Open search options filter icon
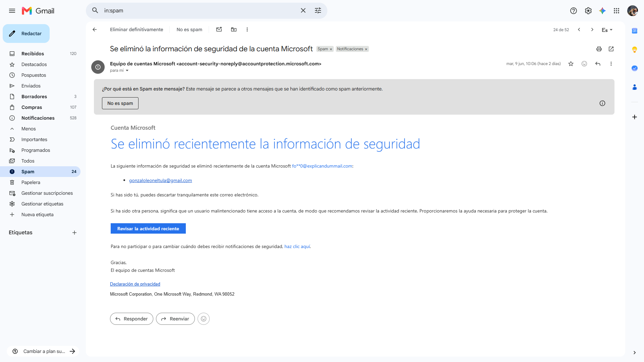The width and height of the screenshot is (644, 362). point(318,11)
